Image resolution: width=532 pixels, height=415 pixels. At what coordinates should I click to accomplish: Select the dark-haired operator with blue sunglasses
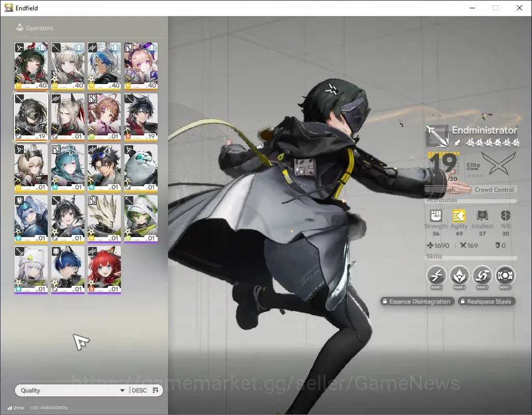click(104, 168)
